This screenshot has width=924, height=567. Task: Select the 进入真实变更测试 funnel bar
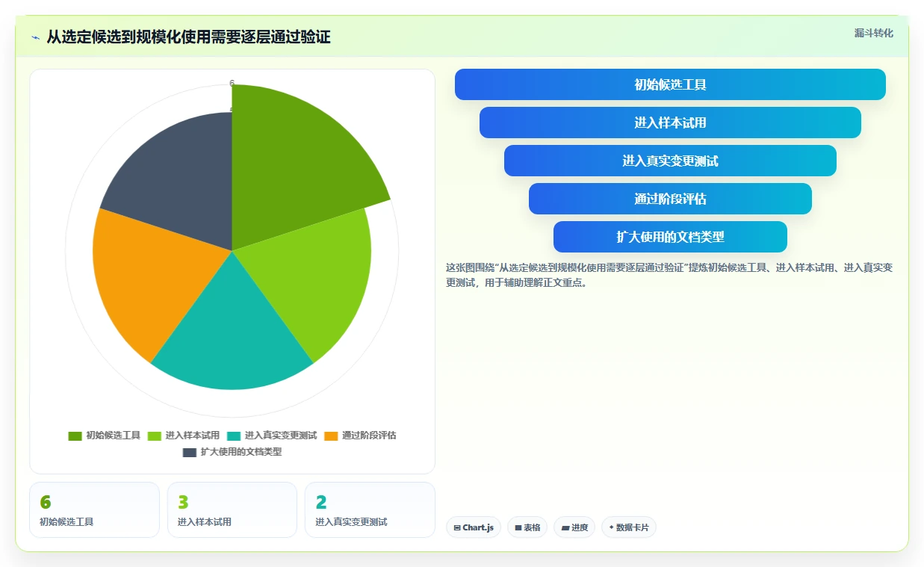670,161
